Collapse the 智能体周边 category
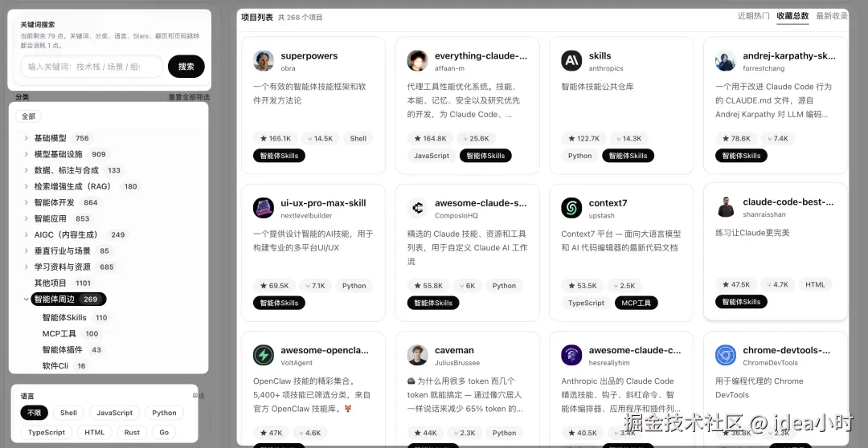The image size is (868, 448). click(x=26, y=299)
